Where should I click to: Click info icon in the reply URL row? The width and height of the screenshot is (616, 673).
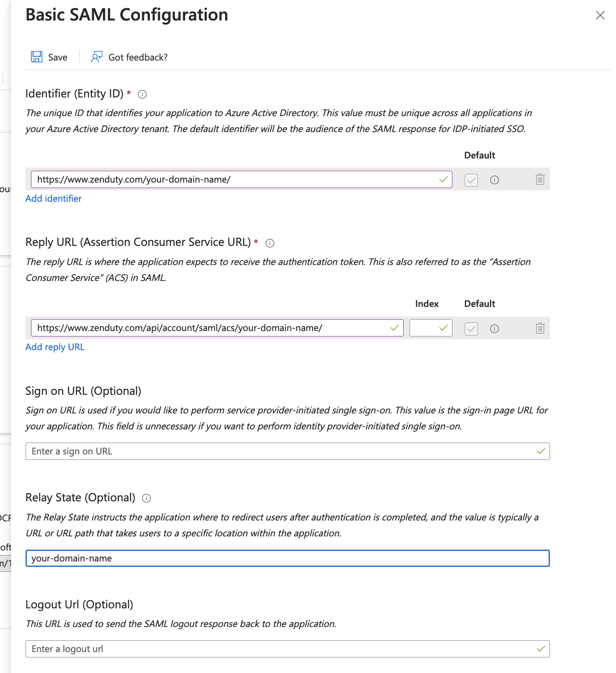(x=494, y=329)
